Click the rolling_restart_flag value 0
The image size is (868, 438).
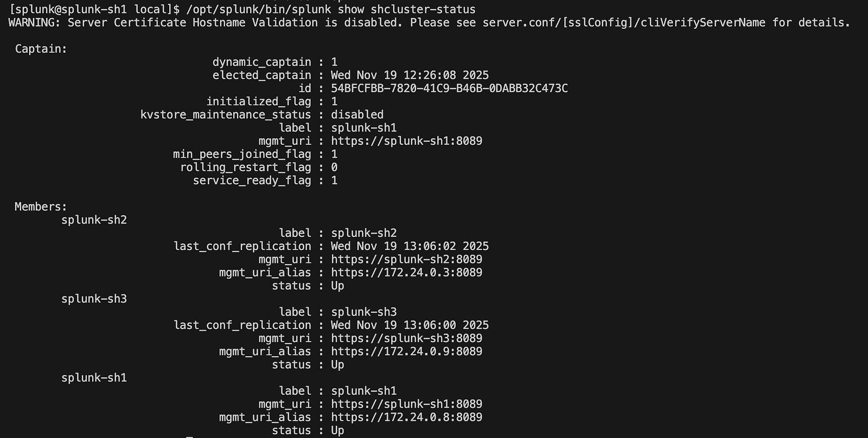coord(334,168)
